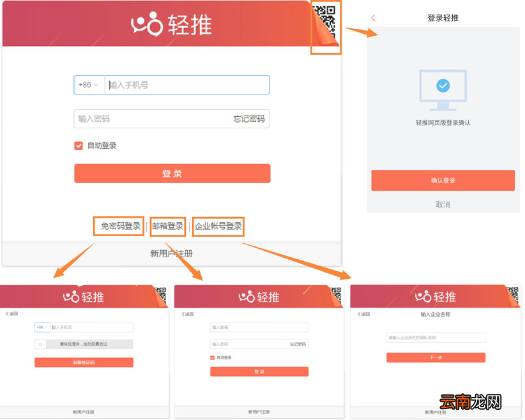Click the 轻推 logo in main login panel
This screenshot has height=420, width=525.
(171, 24)
